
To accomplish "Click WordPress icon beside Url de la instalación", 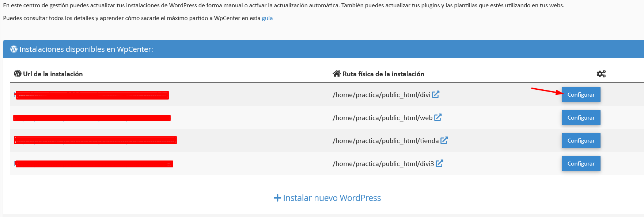I will click(x=18, y=74).
